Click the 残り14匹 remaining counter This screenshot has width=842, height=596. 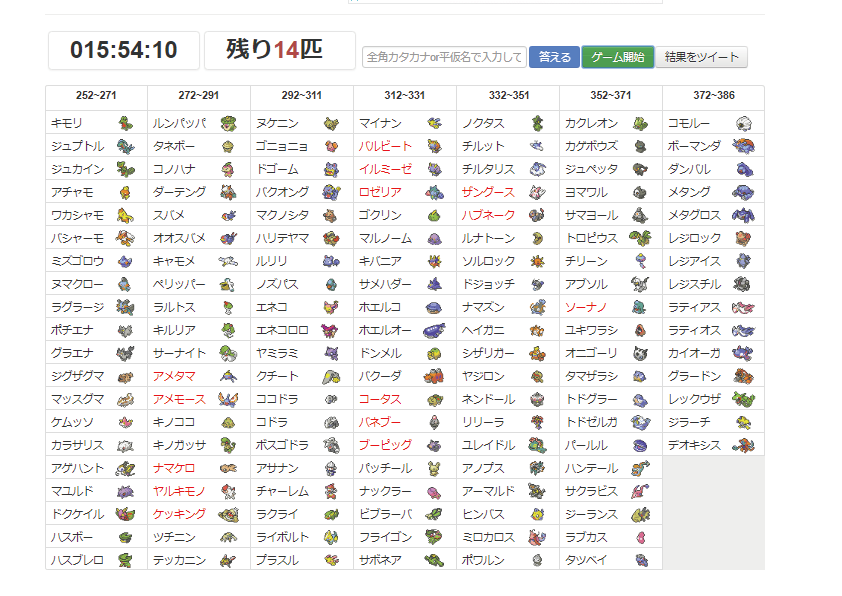[x=280, y=50]
